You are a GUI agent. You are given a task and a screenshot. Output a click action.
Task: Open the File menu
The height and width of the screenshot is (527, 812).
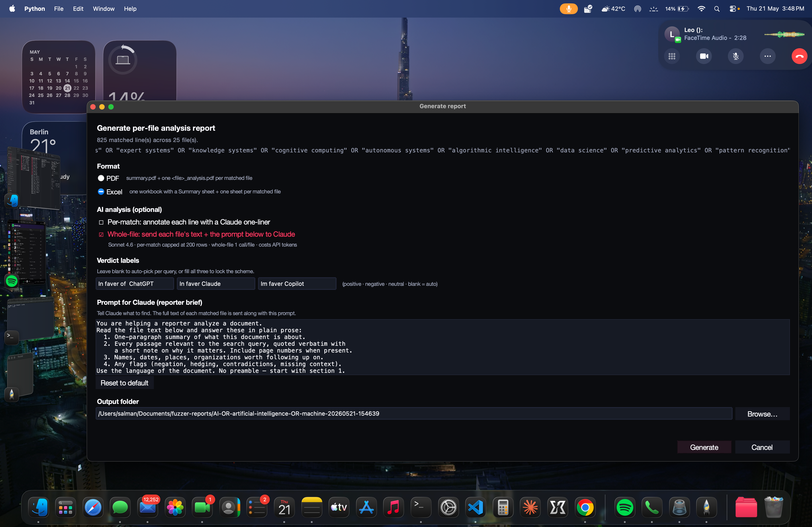(59, 9)
